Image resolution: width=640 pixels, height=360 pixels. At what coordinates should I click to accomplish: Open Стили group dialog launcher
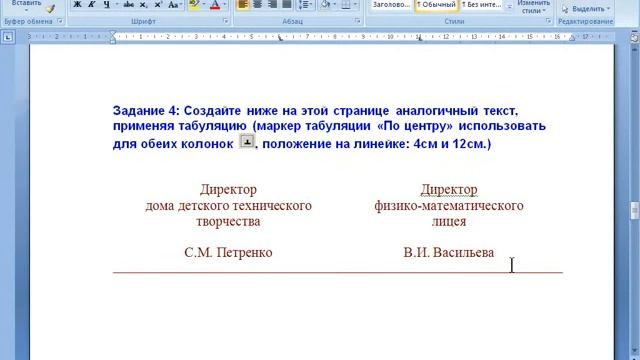(549, 21)
